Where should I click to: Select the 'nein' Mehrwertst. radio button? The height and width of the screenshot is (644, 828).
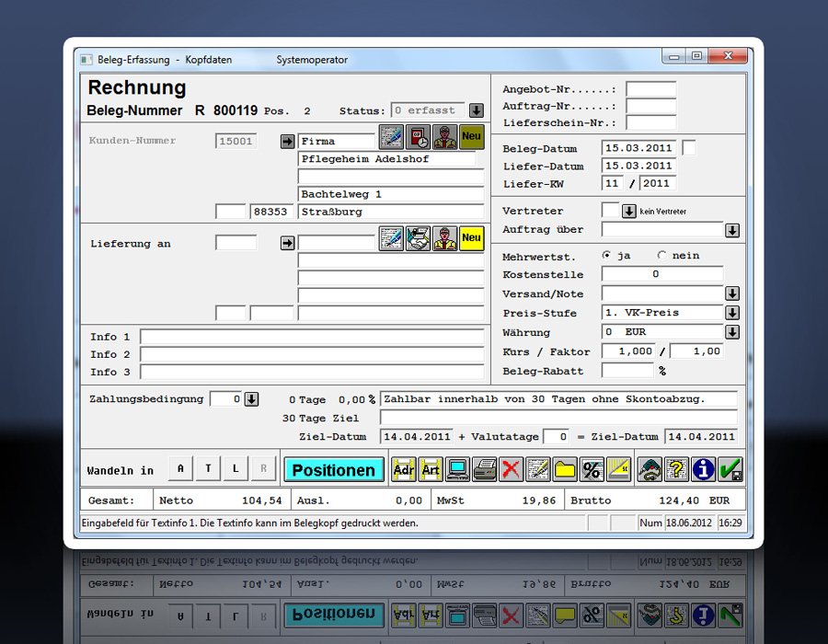[x=661, y=256]
